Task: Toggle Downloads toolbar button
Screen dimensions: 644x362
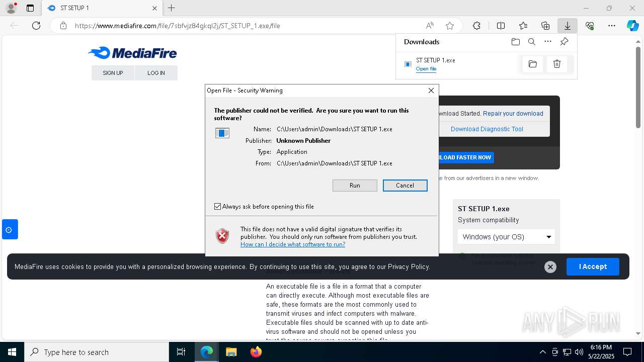Action: 567,26
